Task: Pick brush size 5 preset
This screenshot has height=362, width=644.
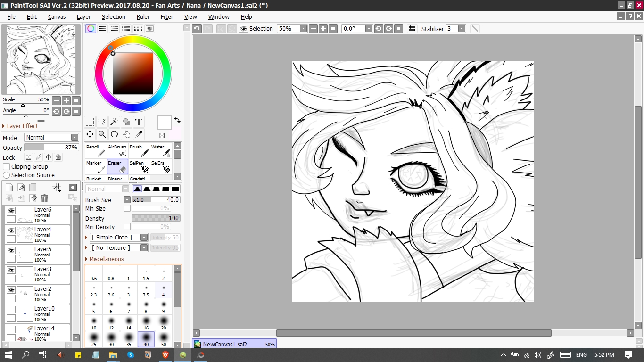Action: (94, 307)
